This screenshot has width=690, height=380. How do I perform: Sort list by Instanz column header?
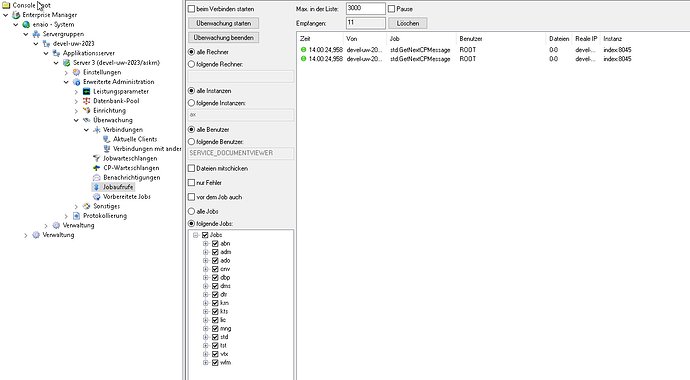[613, 39]
